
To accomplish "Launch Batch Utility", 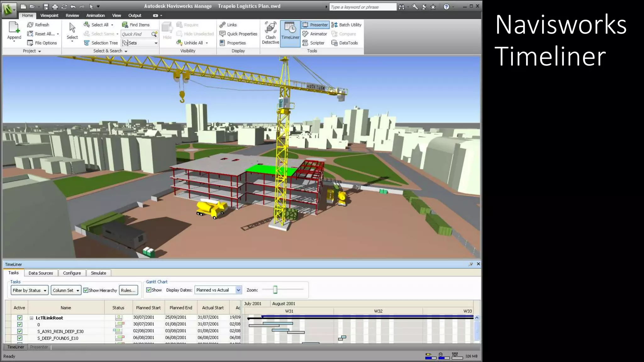I will (x=346, y=25).
